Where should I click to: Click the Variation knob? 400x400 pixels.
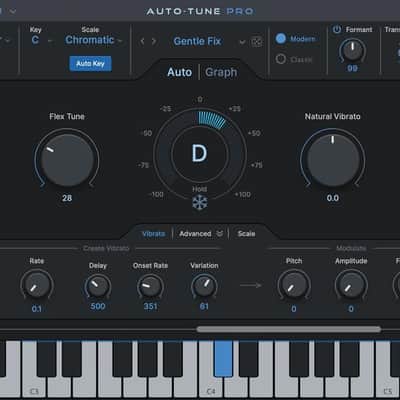pos(204,286)
